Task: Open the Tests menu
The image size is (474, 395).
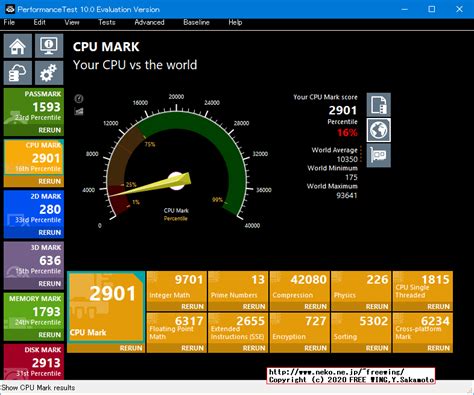Action: pyautogui.click(x=107, y=22)
